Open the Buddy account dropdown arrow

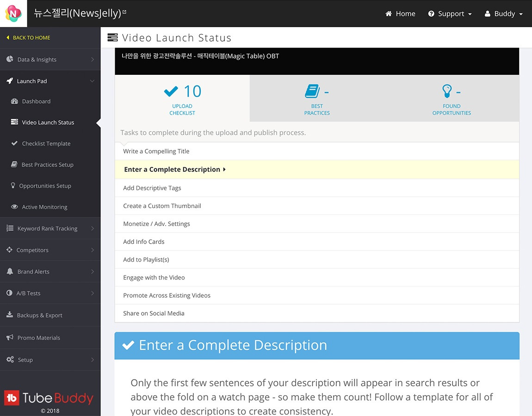521,14
